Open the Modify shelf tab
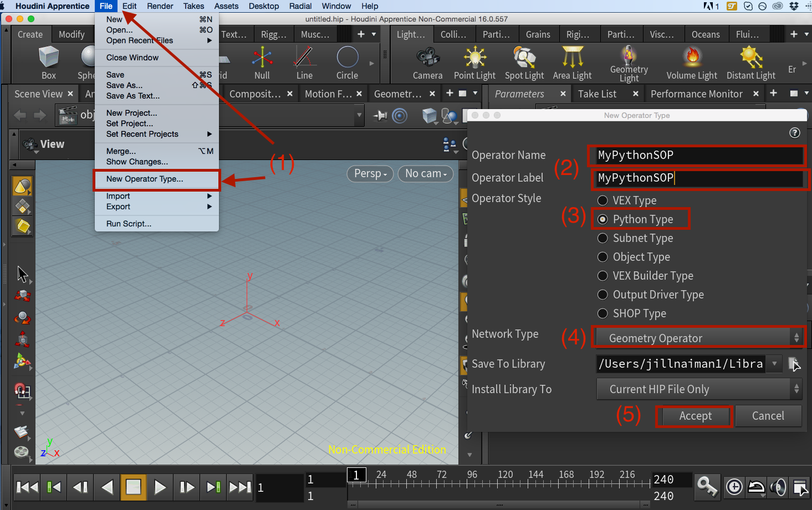Screen dimensions: 812x510 click(x=72, y=34)
